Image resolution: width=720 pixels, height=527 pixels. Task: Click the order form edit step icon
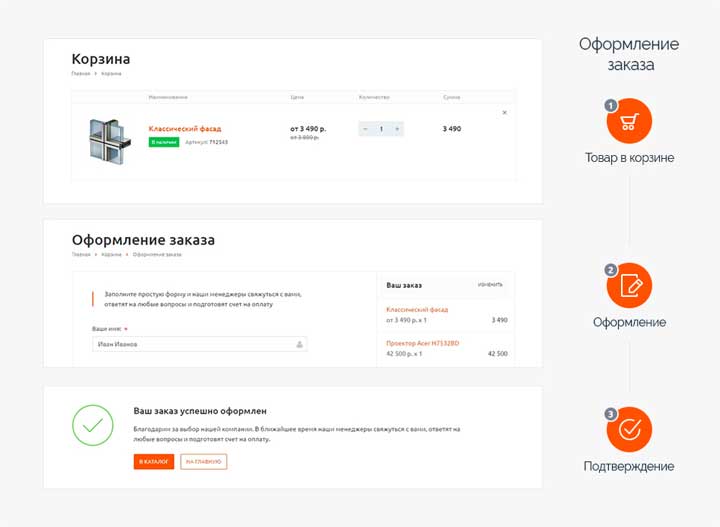point(629,286)
